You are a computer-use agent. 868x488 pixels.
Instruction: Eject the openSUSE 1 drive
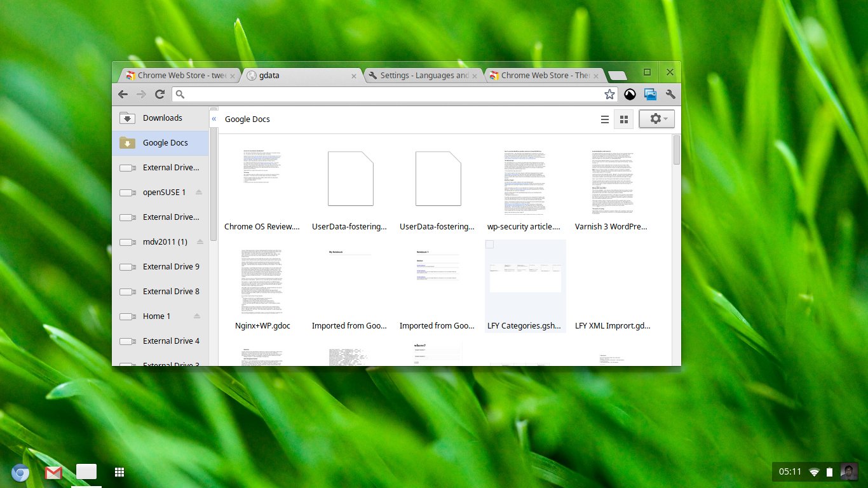(199, 192)
